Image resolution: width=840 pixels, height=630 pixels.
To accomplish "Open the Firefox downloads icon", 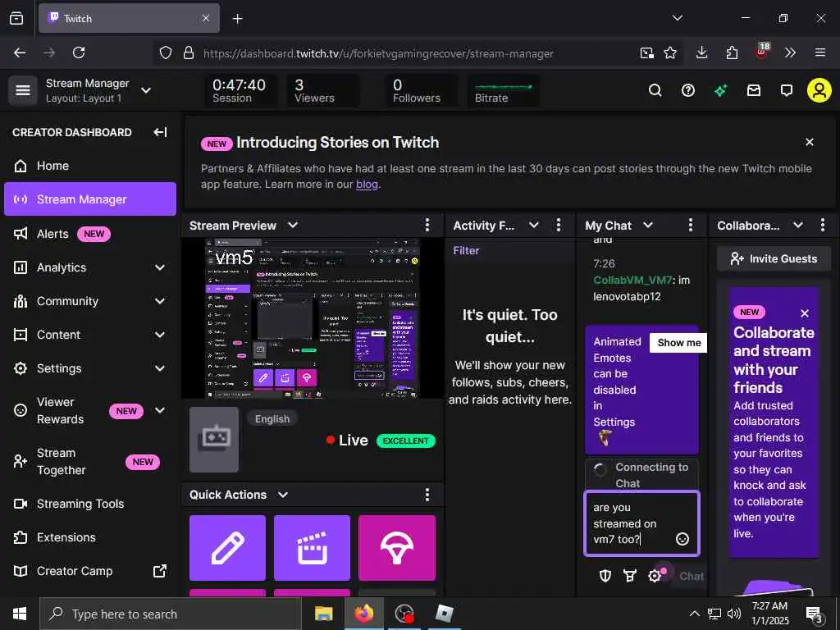I will pos(702,52).
